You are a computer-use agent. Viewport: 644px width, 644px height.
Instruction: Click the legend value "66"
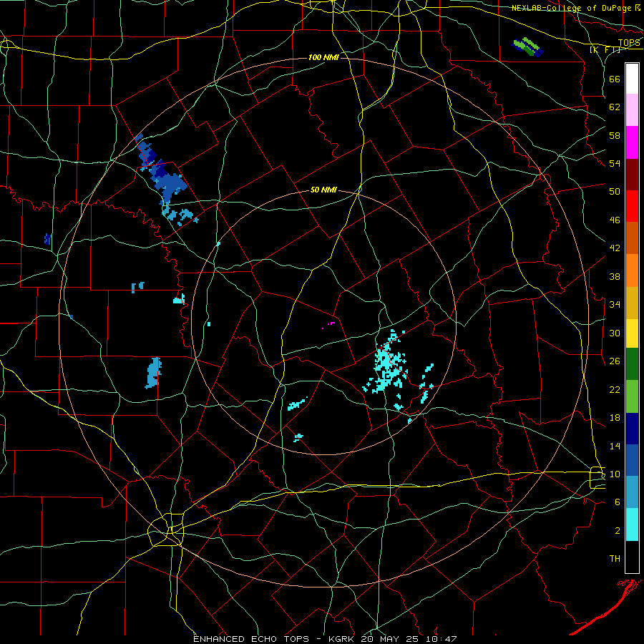tap(615, 79)
